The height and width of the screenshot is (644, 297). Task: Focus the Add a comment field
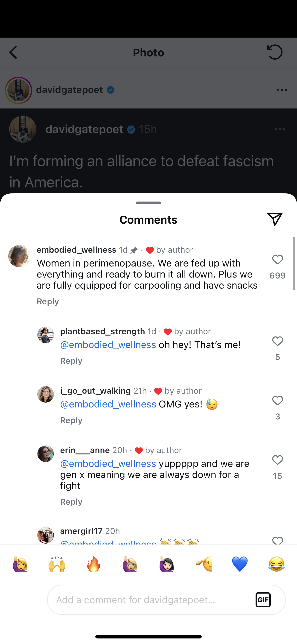point(150,600)
